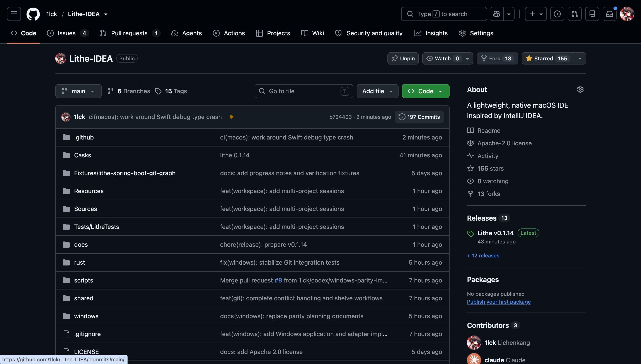The height and width of the screenshot is (364, 641).
Task: Click the Lithe-IDEA repository avatar
Action: pos(60,58)
